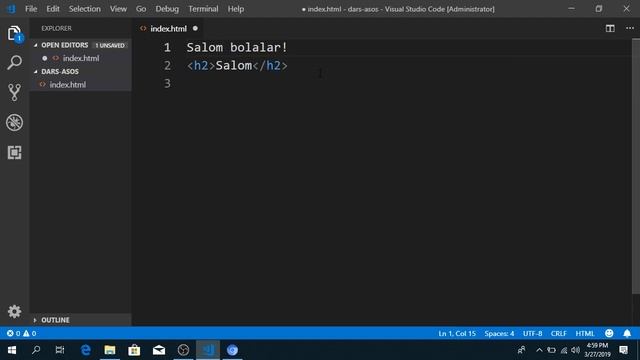
Task: Open the Go menu
Action: tap(141, 9)
